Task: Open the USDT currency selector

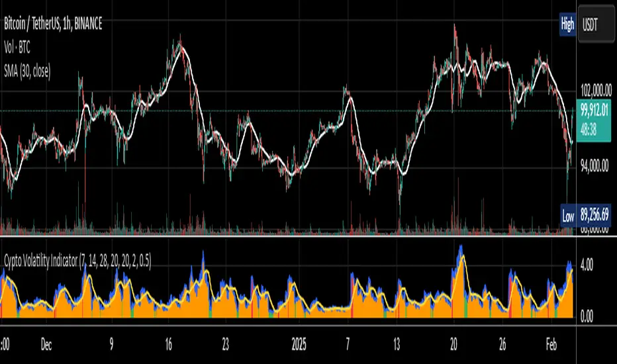Action: [595, 25]
